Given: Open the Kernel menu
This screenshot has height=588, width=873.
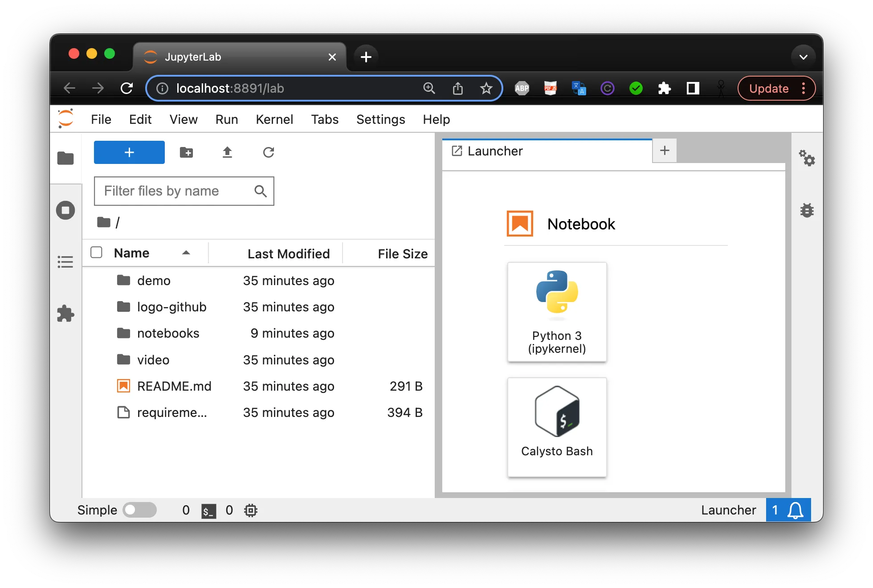Looking at the screenshot, I should coord(274,119).
